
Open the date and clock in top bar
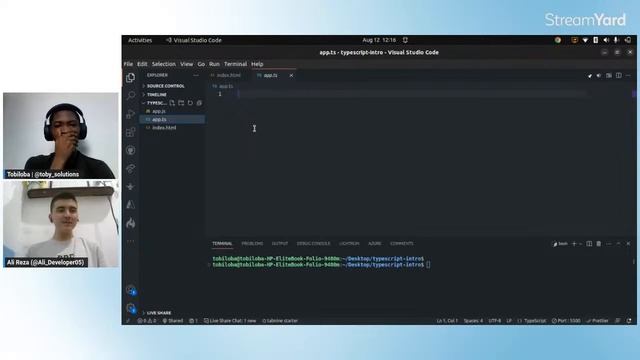pos(379,40)
